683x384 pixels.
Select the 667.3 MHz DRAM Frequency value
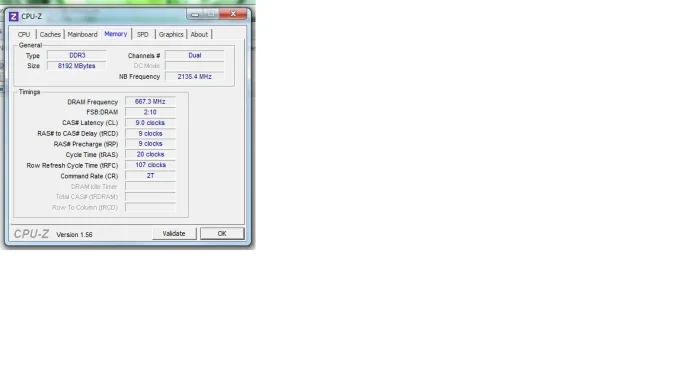coord(150,101)
